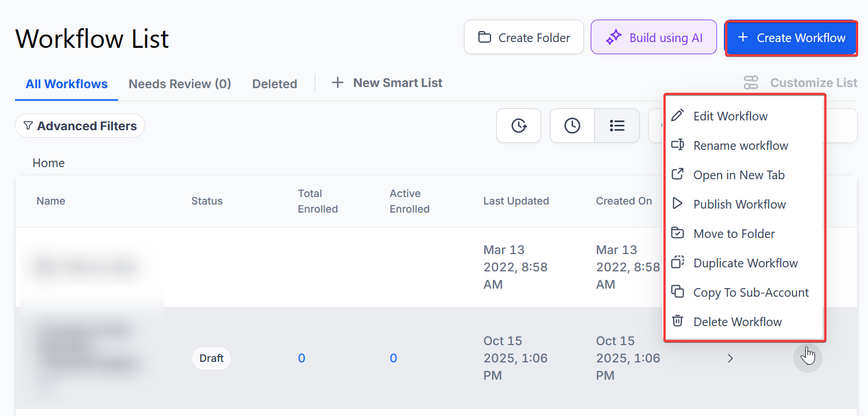Click the refresh-clock icon button
This screenshot has height=416, width=868.
(x=519, y=126)
